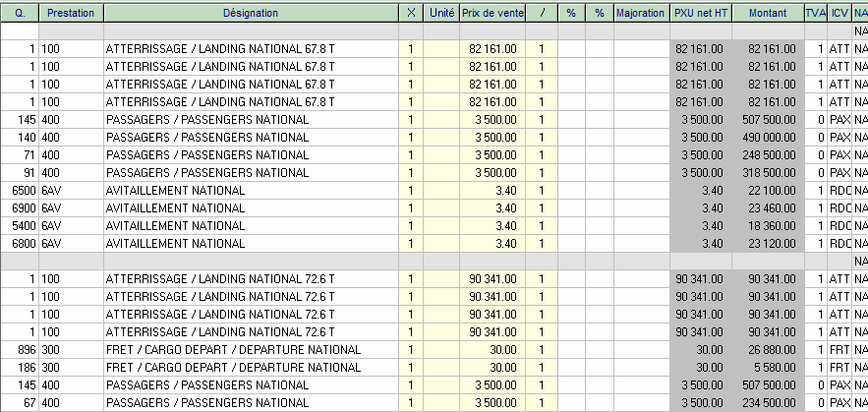Select the Montant cell showing 490 000.00
Screen dimensions: 868x412
tap(767, 137)
